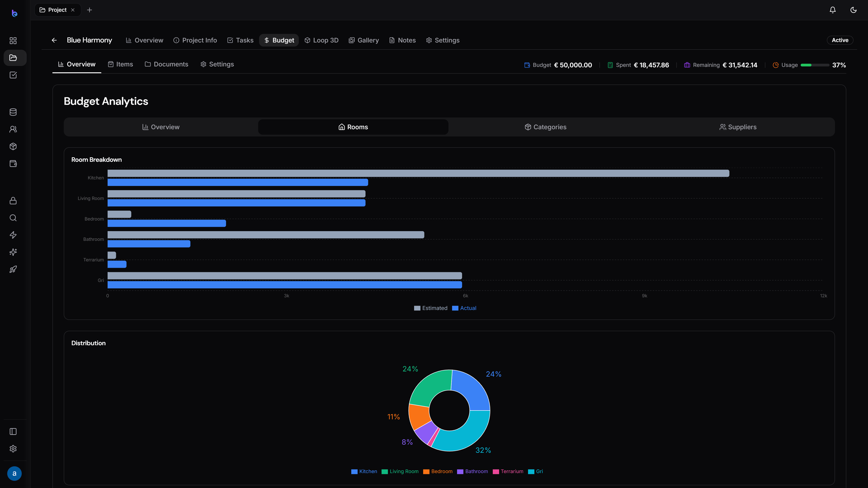Click the Active status badge

840,40
